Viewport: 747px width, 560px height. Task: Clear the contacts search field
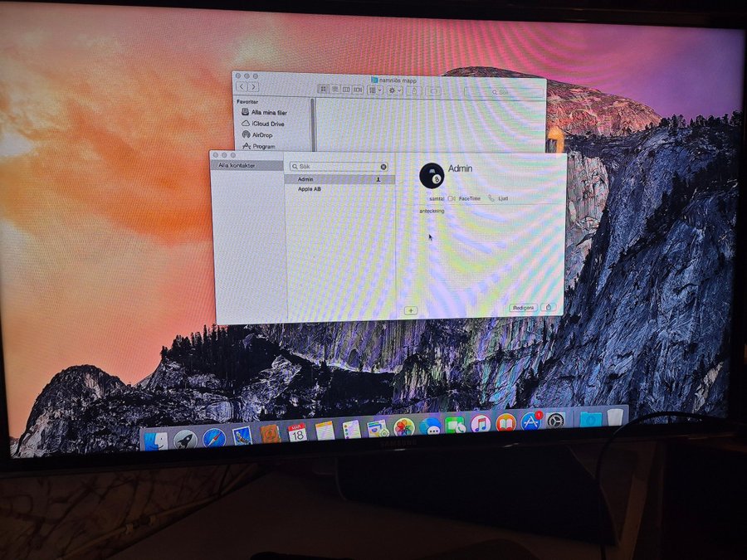[383, 167]
